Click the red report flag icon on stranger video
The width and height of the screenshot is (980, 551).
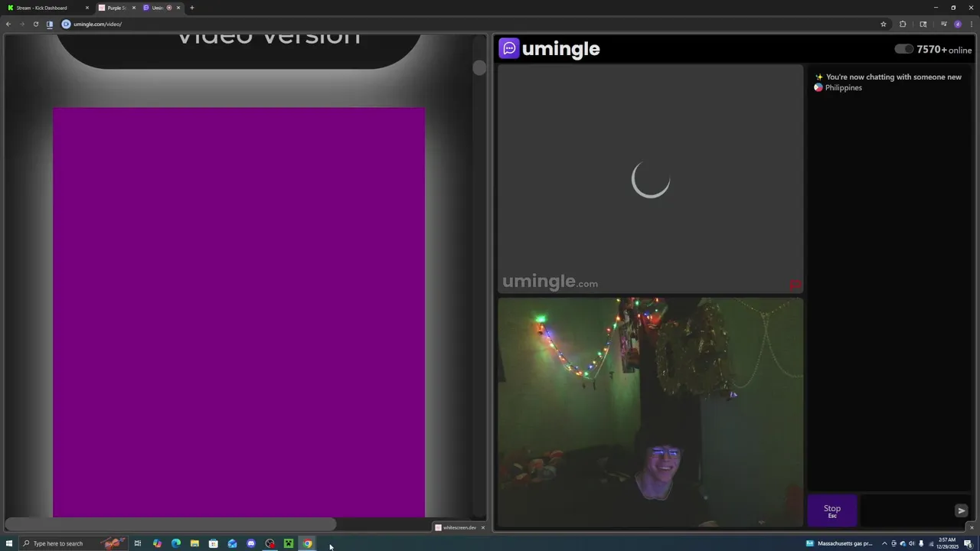pyautogui.click(x=795, y=285)
